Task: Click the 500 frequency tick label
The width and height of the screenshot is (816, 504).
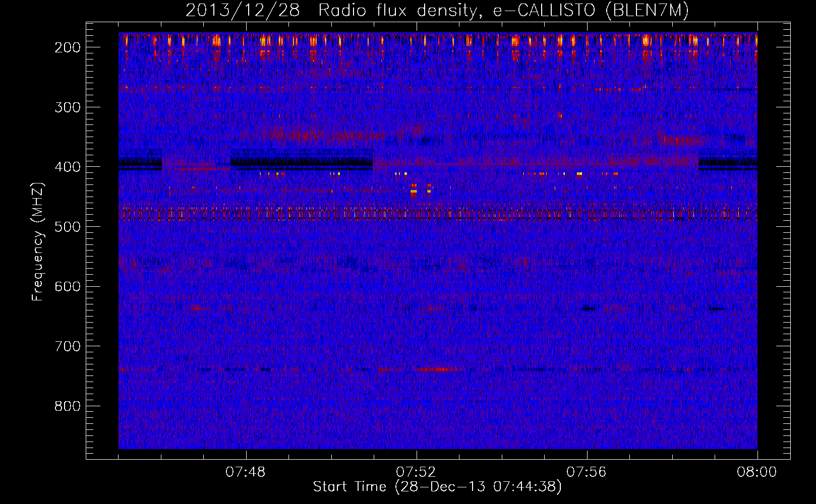Action: pyautogui.click(x=68, y=227)
